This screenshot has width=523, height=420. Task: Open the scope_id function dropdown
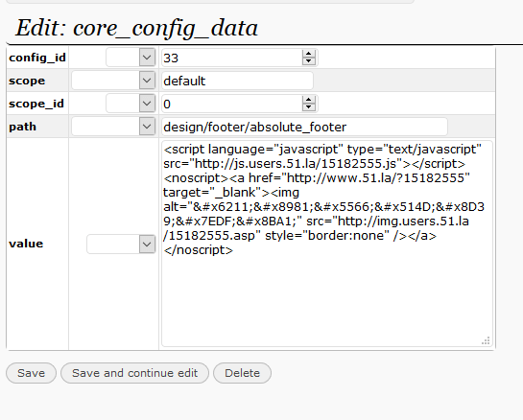tap(131, 104)
